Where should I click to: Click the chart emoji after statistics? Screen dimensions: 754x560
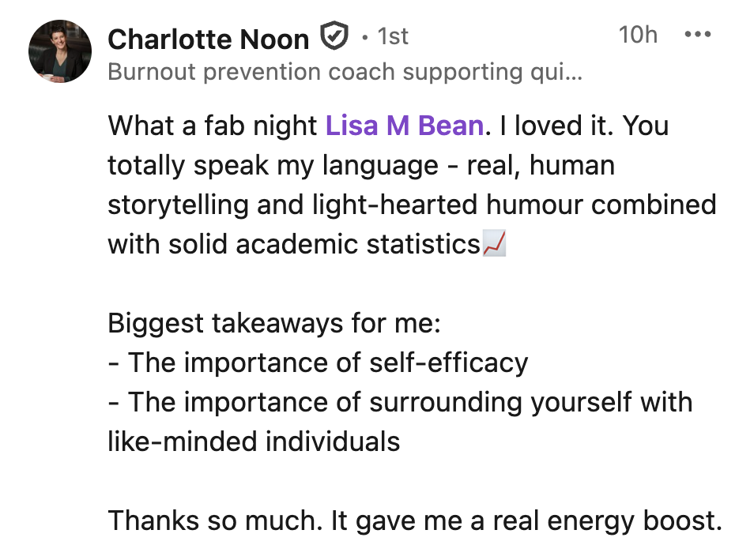tap(494, 245)
